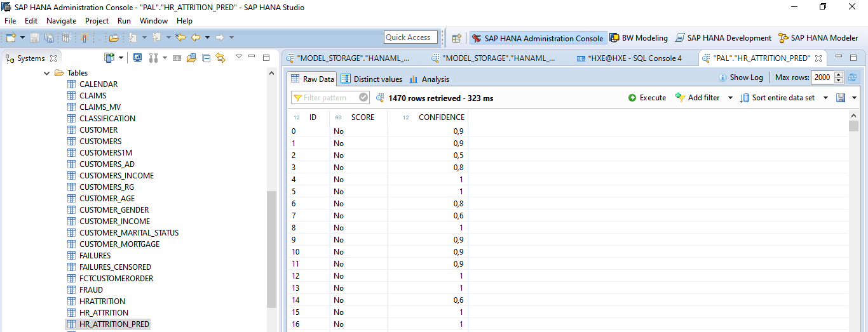This screenshot has width=868, height=332.
Task: Click the refresh icon beside Max rows
Action: coord(852,77)
